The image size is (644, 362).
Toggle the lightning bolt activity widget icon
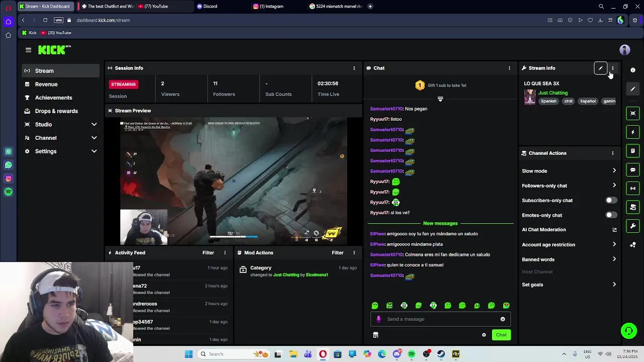point(633,132)
